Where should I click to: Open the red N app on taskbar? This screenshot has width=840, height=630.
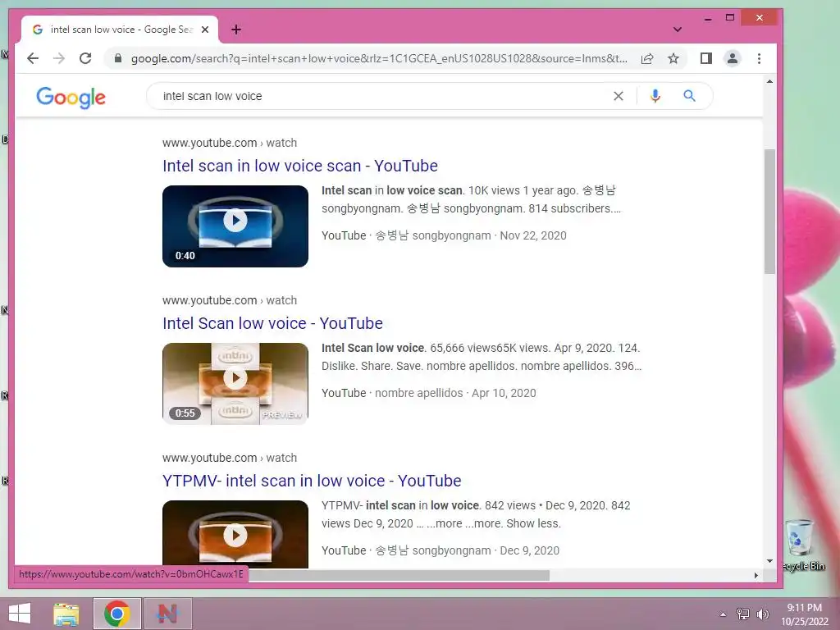167,614
